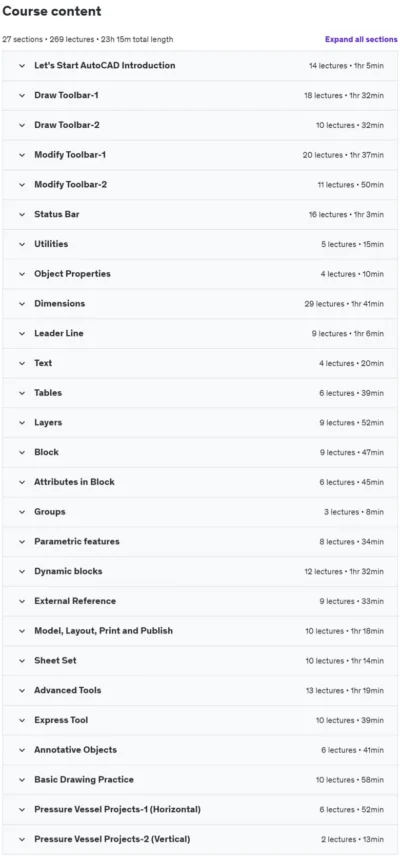Expand all sections link
400x856 pixels.
(361, 39)
